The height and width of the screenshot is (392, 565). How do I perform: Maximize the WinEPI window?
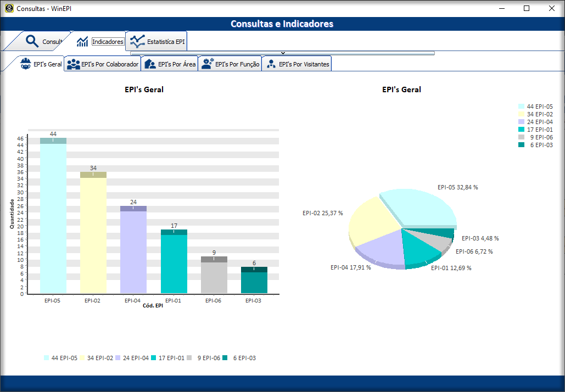point(527,8)
